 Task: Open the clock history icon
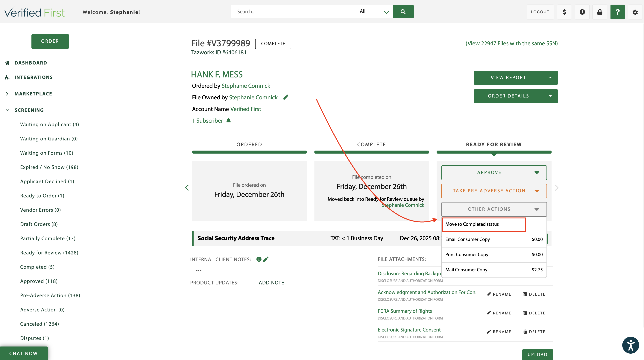(582, 12)
